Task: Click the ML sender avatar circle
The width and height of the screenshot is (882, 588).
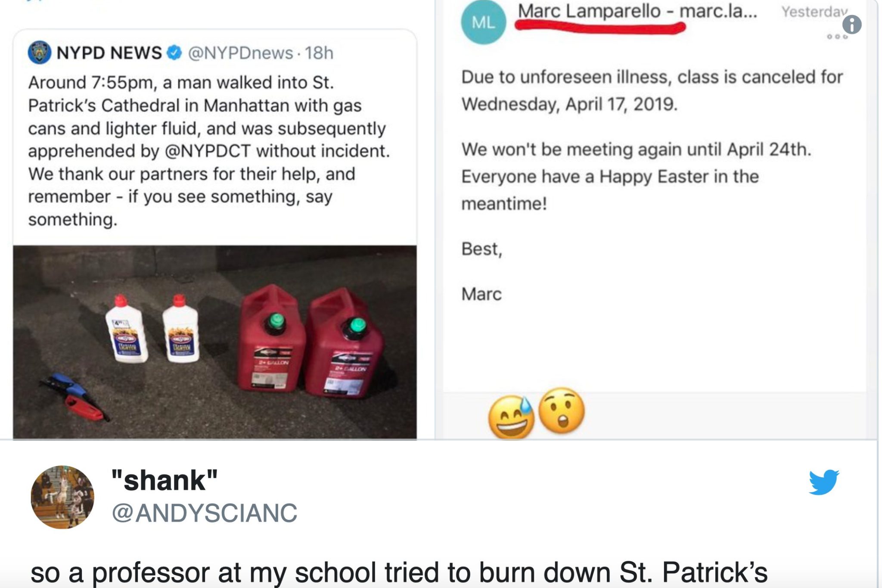Action: tap(483, 22)
